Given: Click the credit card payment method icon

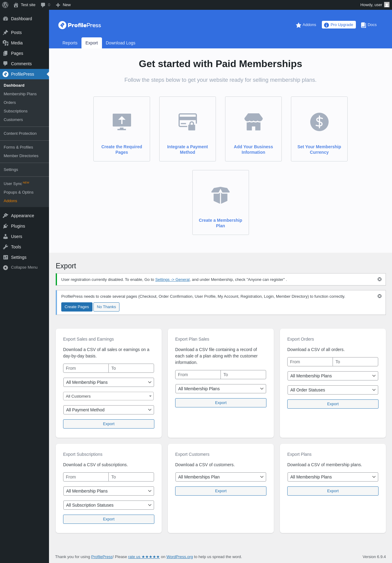Looking at the screenshot, I should pyautogui.click(x=187, y=122).
